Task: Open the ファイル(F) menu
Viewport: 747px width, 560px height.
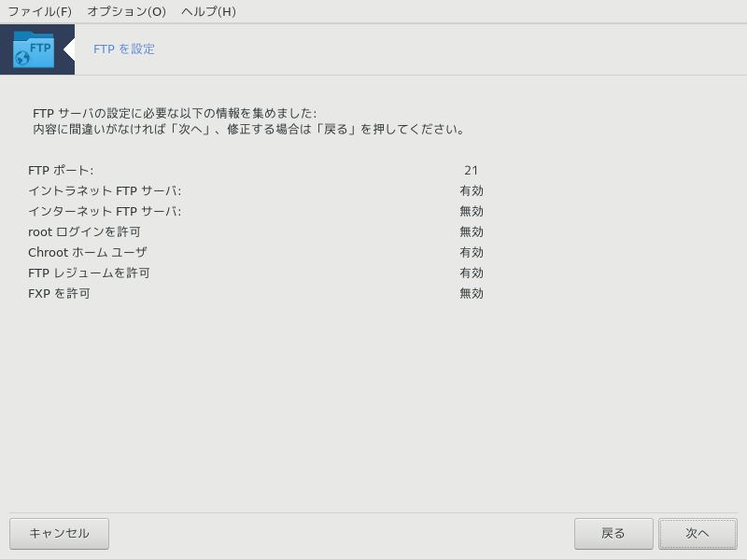Action: point(39,11)
